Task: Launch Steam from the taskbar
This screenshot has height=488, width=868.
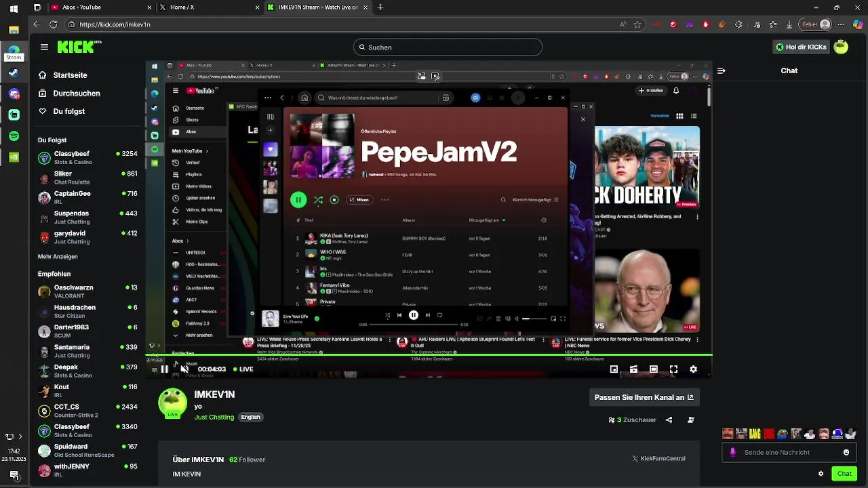Action: [14, 73]
